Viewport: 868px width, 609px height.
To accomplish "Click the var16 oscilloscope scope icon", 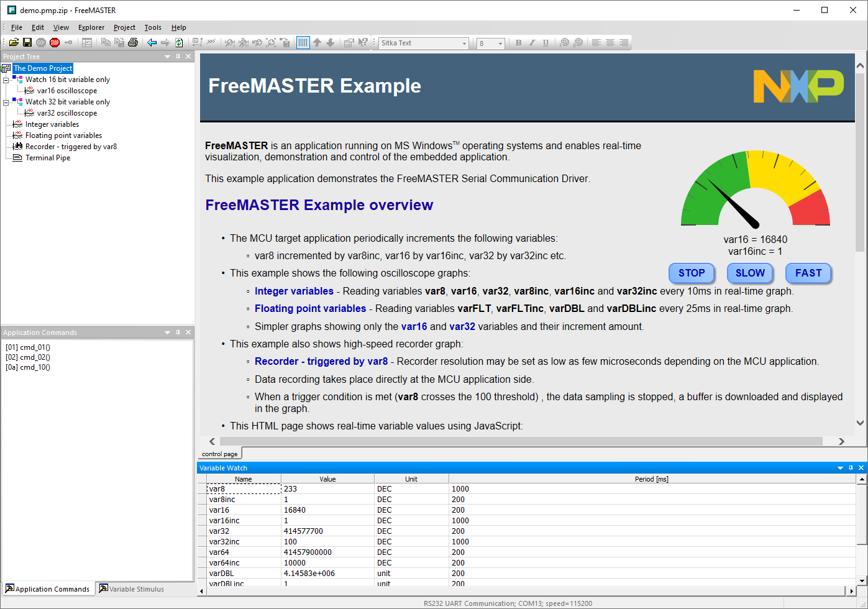I will point(29,91).
